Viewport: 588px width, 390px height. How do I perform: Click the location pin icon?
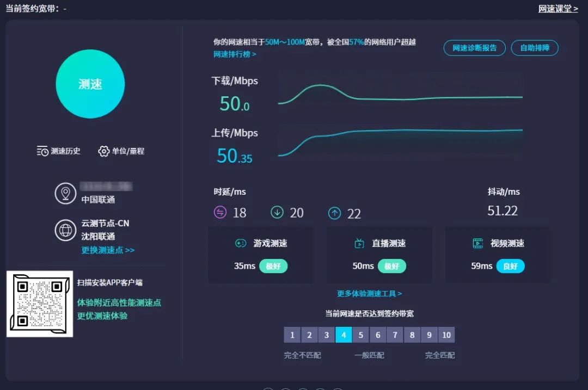[65, 194]
